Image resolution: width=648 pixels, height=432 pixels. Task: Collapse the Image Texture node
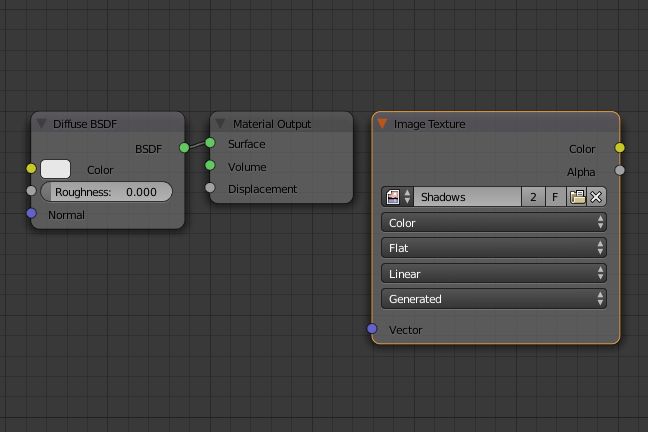(383, 123)
